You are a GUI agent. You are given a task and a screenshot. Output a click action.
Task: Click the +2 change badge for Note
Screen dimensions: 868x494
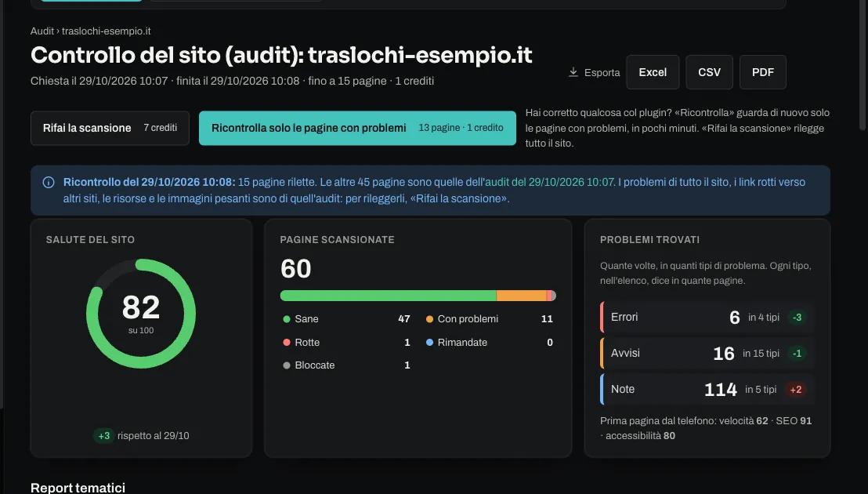pos(796,390)
